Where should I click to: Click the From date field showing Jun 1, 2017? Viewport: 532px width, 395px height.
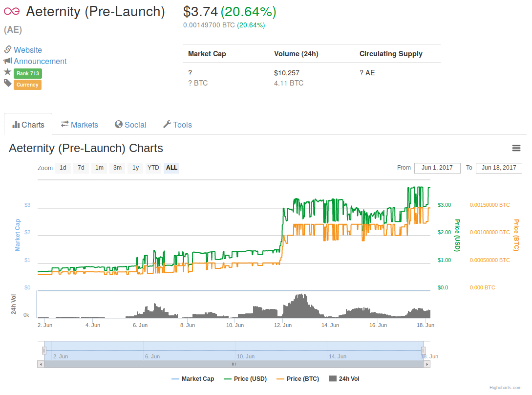(x=437, y=168)
